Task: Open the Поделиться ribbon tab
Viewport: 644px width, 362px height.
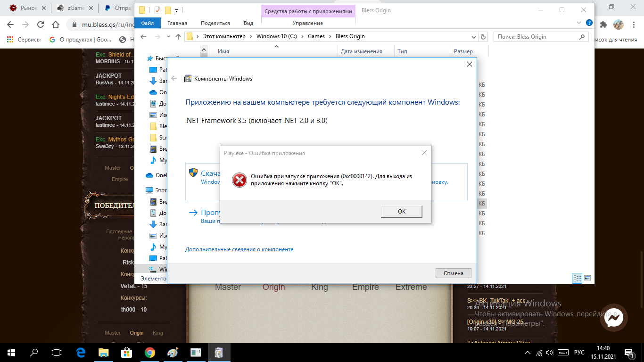Action: [215, 23]
